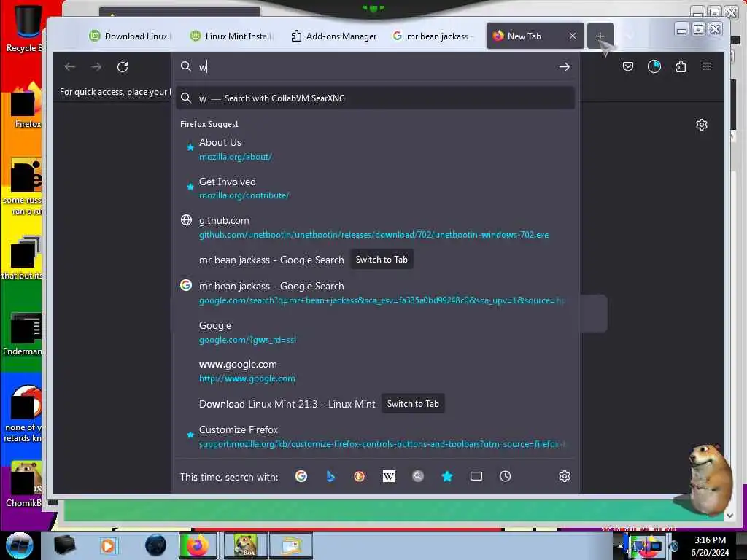Open search settings gear in dropdown
The width and height of the screenshot is (747, 560).
coord(565,476)
